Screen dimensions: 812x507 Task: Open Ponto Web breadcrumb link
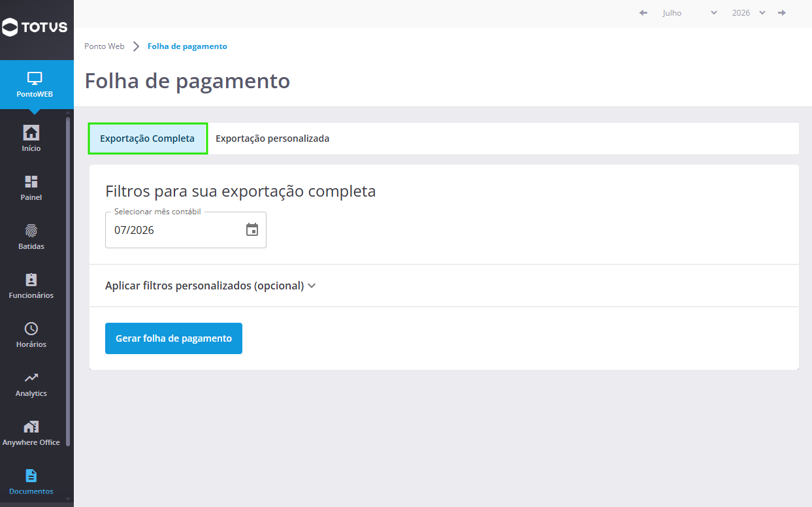105,46
